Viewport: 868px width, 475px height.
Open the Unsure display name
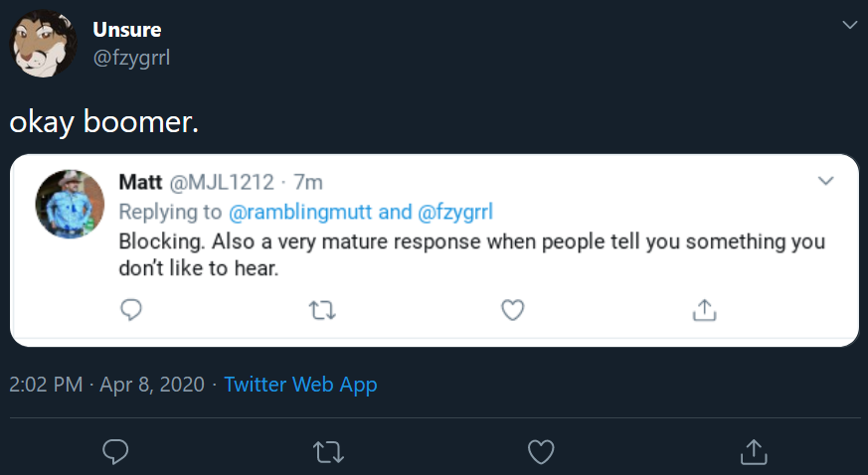[127, 29]
